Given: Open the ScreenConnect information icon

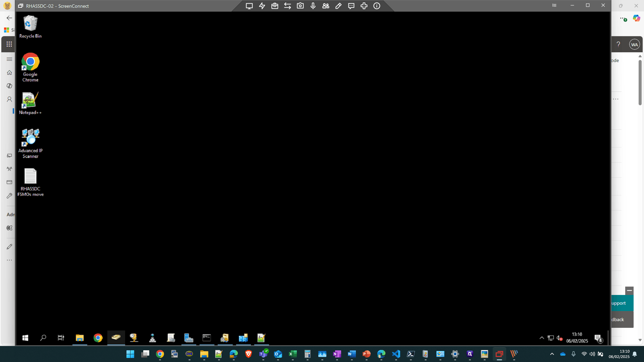Looking at the screenshot, I should (377, 6).
